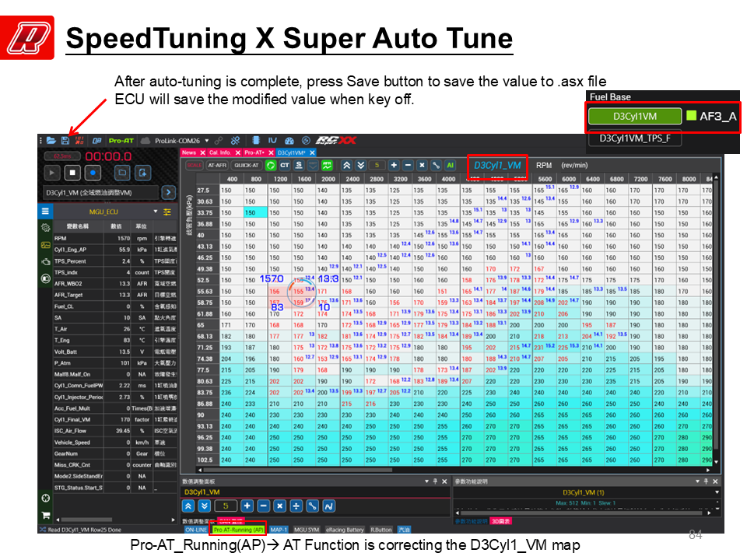The height and width of the screenshot is (560, 747).
Task: Click the green circular refresh icon
Action: (271, 165)
